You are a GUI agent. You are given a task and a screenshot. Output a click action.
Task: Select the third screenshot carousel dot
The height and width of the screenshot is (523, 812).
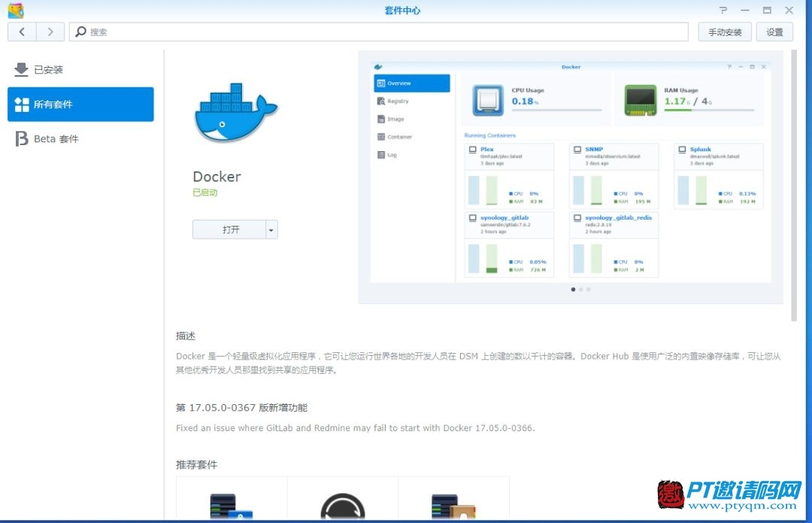[588, 289]
